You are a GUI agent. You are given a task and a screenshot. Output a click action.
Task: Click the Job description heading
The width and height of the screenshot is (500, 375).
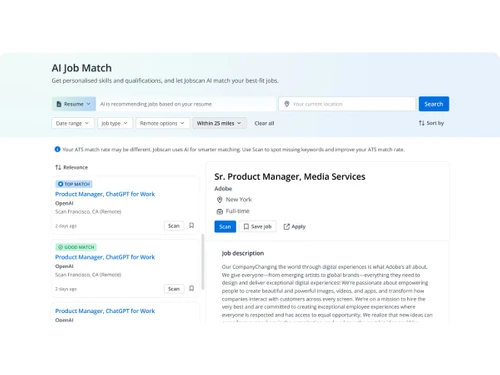(x=243, y=253)
